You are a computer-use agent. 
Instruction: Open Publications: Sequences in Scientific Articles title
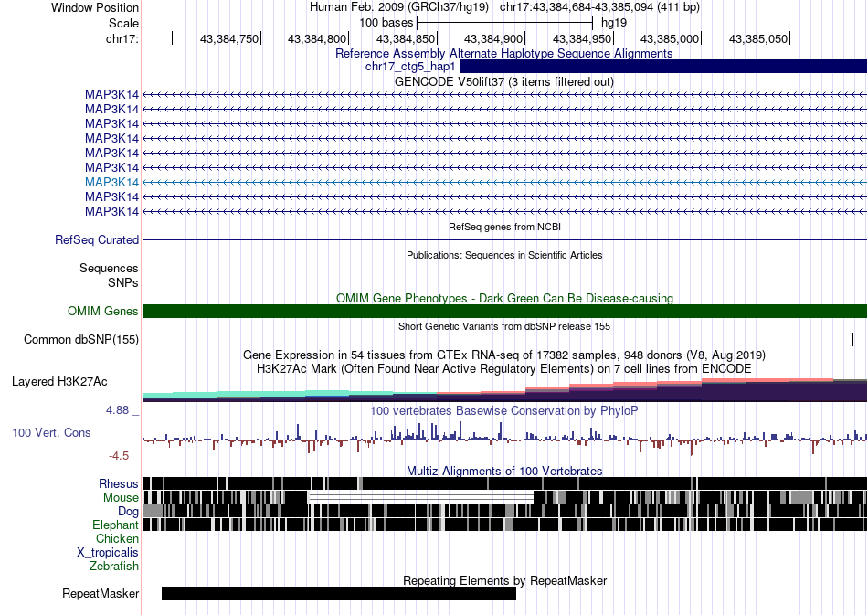click(504, 255)
